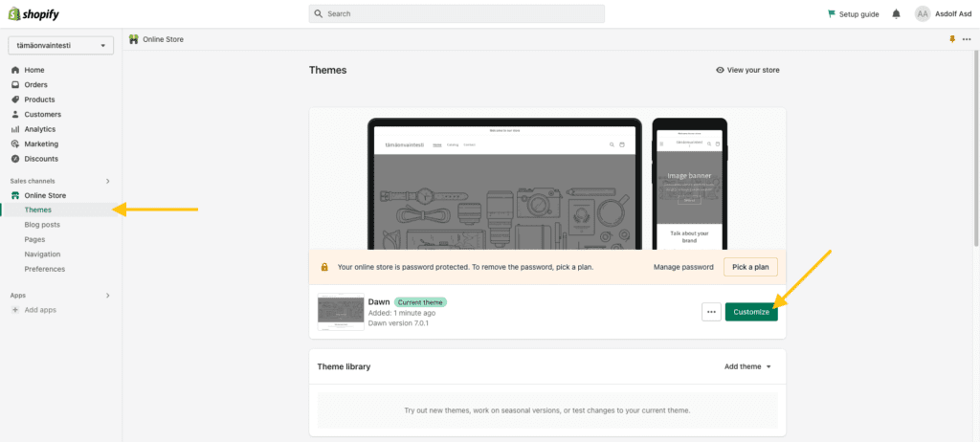Click the Customize button
Viewport: 980px width, 442px height.
click(751, 312)
